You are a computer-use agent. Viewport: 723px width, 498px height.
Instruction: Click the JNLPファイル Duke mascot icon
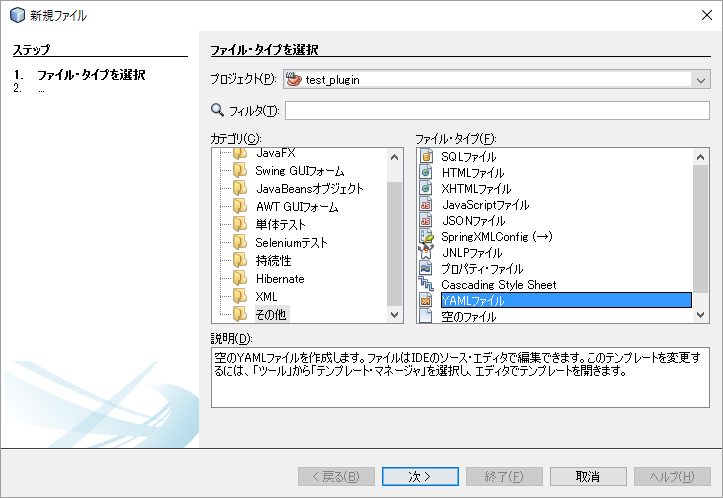[426, 253]
